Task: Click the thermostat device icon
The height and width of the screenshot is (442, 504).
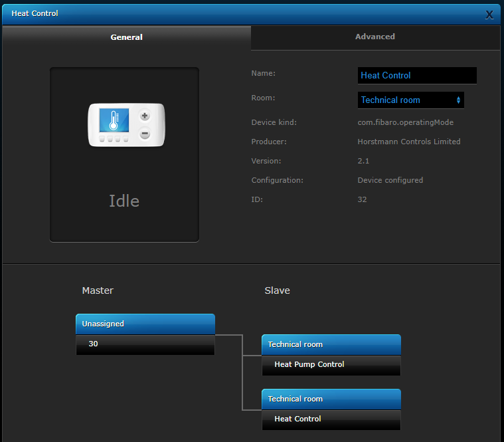Action: (x=126, y=125)
